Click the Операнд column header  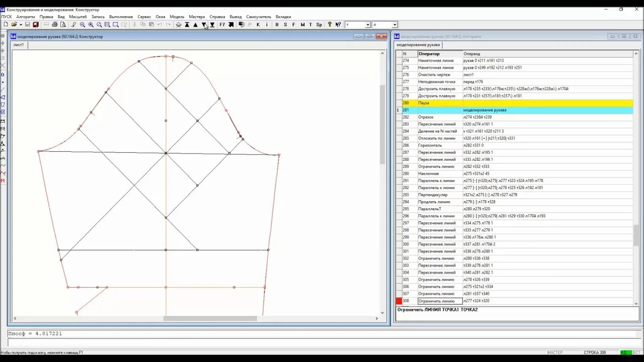click(x=547, y=53)
